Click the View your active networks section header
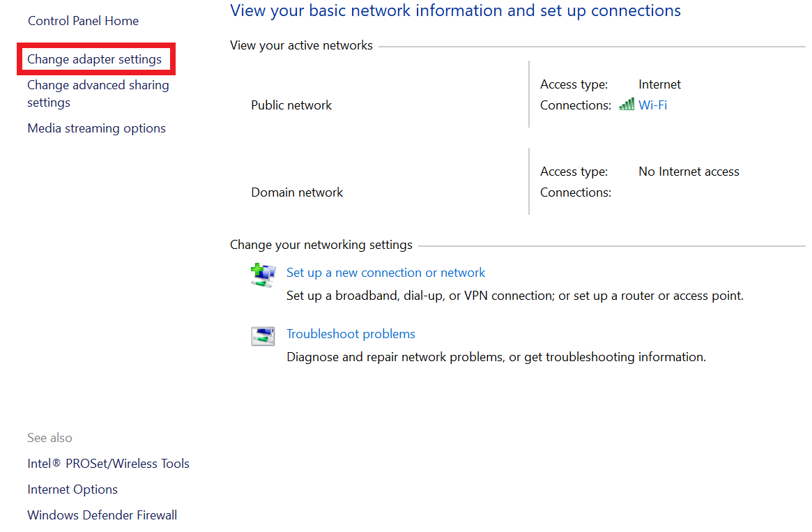The height and width of the screenshot is (532, 812). (x=301, y=45)
